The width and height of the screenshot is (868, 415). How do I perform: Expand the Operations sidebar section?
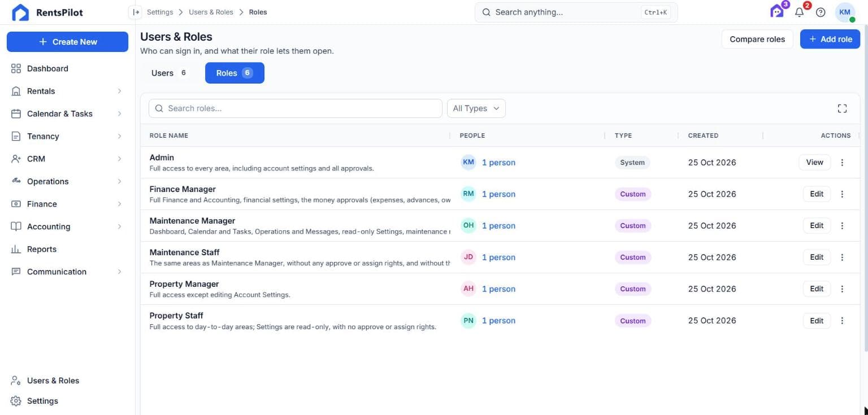[x=67, y=181]
